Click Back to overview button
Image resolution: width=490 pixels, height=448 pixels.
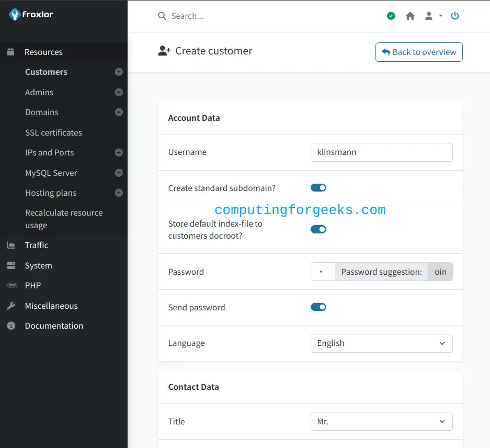pos(419,52)
